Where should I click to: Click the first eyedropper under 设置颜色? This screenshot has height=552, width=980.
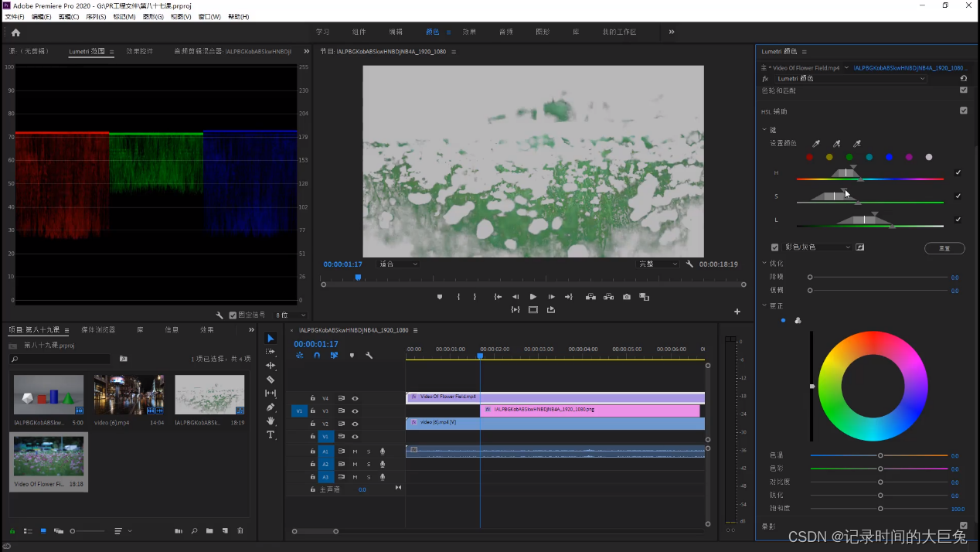pos(816,144)
